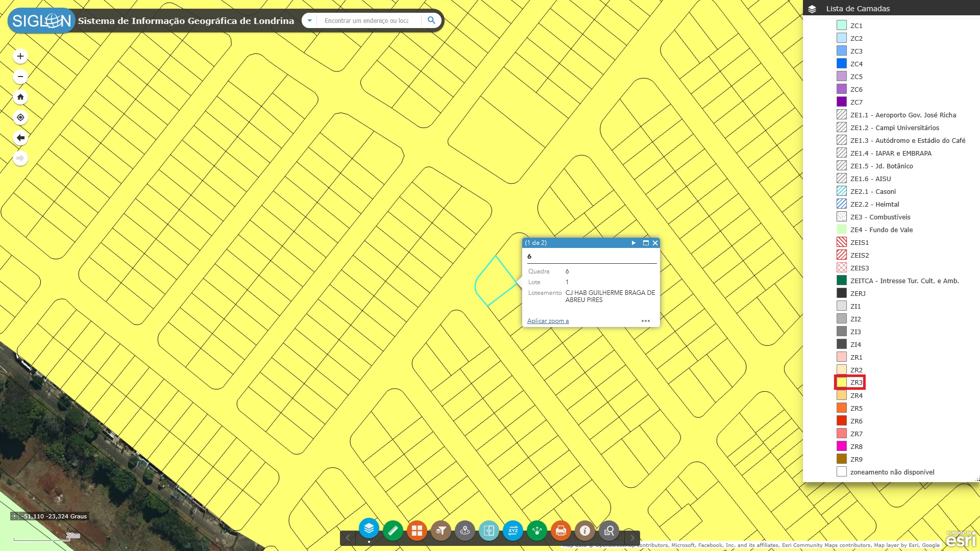This screenshot has width=980, height=551.
Task: Click the layers icon in panel header
Action: click(x=812, y=9)
